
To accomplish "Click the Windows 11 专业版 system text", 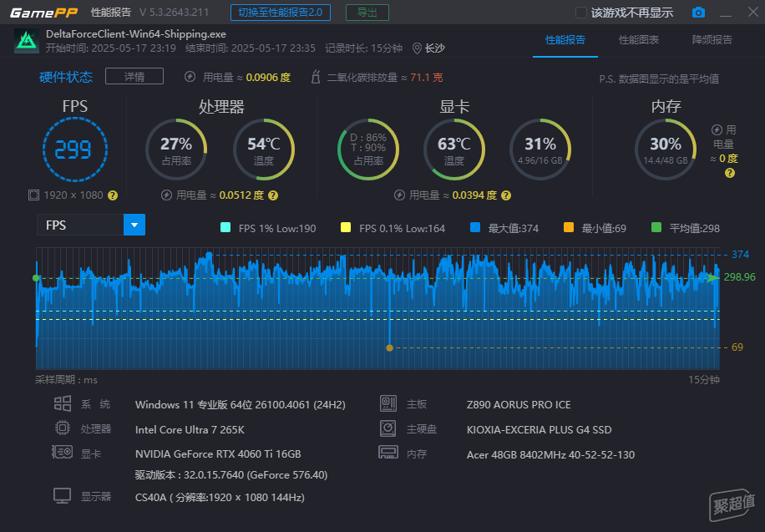I will [240, 404].
